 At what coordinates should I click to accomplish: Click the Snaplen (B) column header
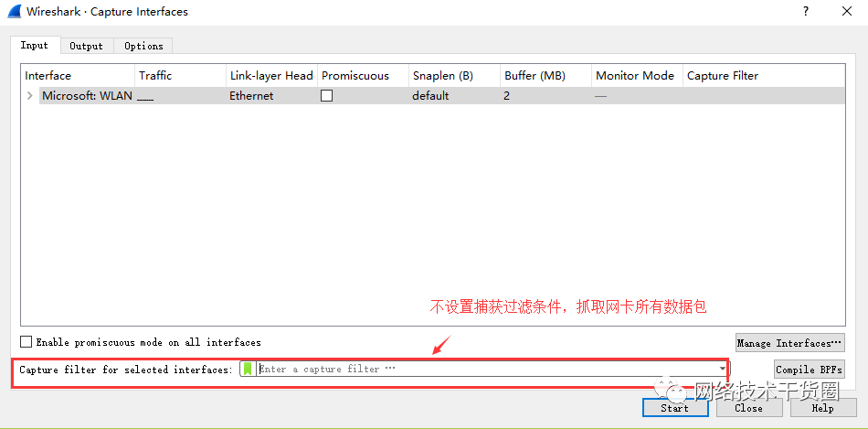click(454, 76)
